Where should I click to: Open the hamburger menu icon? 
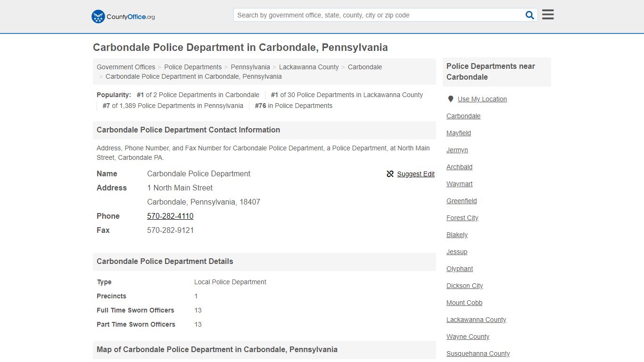(x=548, y=15)
